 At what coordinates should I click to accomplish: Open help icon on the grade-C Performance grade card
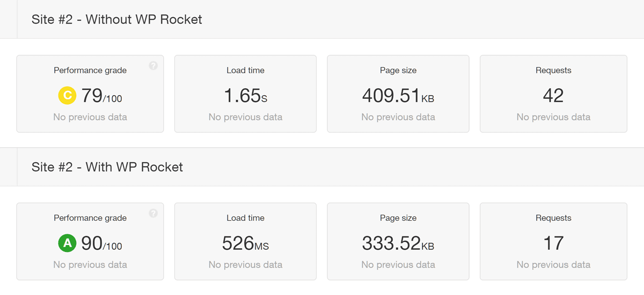tap(153, 66)
